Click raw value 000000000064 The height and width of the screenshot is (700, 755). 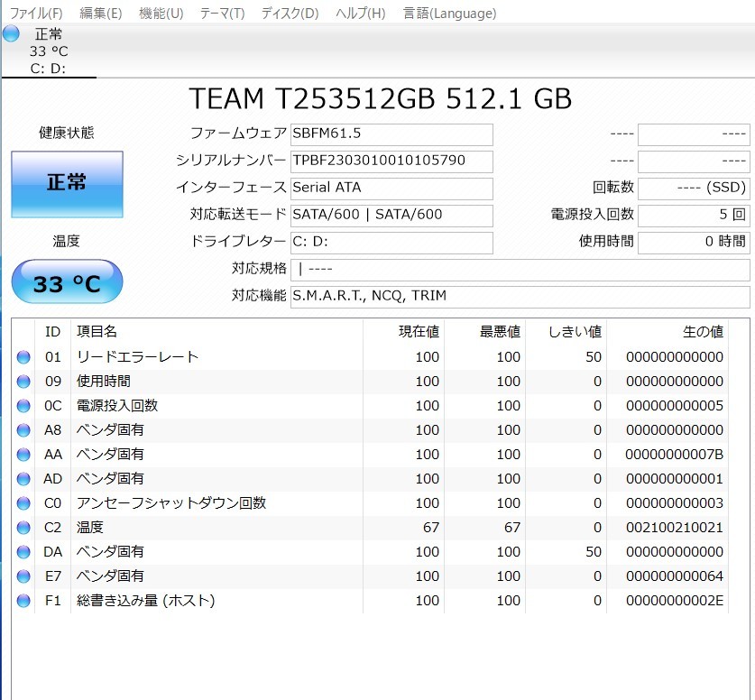click(674, 576)
